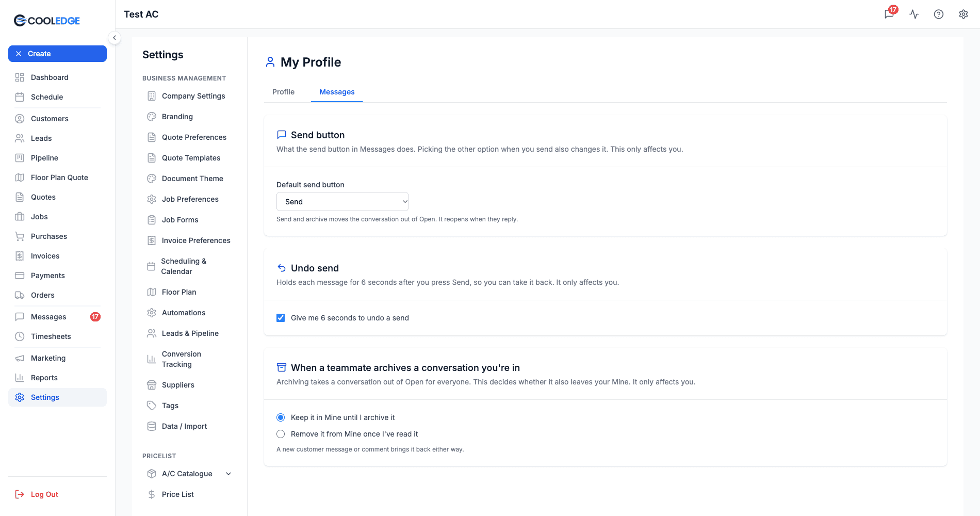Screen dimensions: 980x516
Task: Open the Price List page
Action: (189, 494)
